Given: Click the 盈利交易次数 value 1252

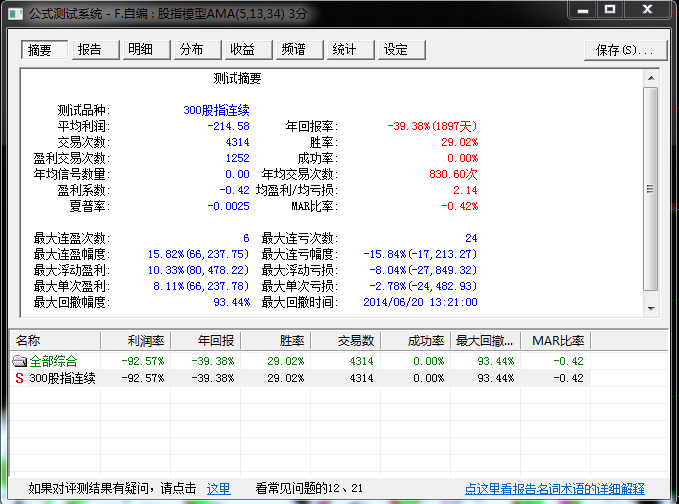Looking at the screenshot, I should [237, 158].
